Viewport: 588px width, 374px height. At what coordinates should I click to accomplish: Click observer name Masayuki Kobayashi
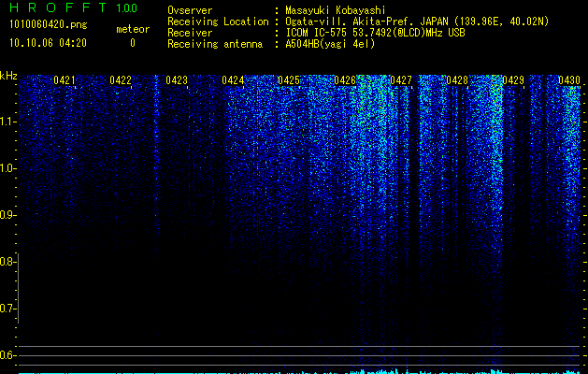pyautogui.click(x=336, y=10)
